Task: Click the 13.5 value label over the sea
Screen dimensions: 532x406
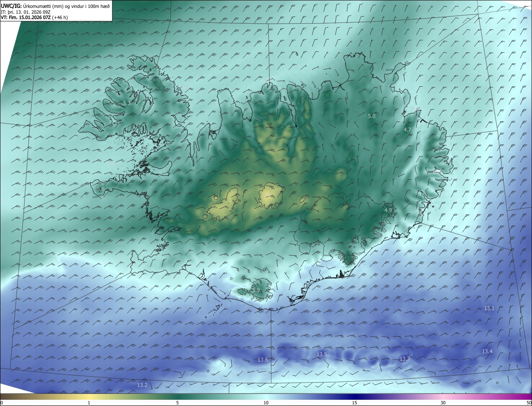Action: (x=322, y=355)
